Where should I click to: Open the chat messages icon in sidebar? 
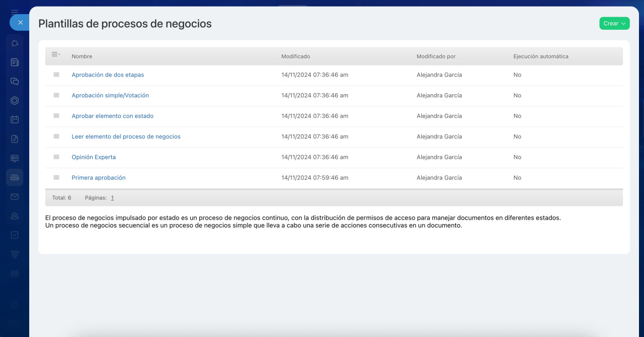click(x=15, y=81)
